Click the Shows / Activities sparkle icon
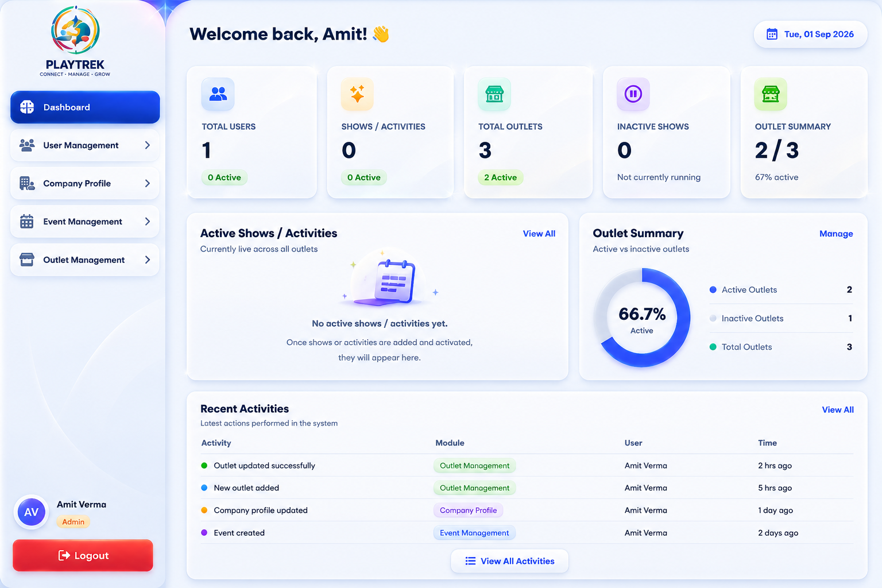The image size is (882, 588). 357,94
